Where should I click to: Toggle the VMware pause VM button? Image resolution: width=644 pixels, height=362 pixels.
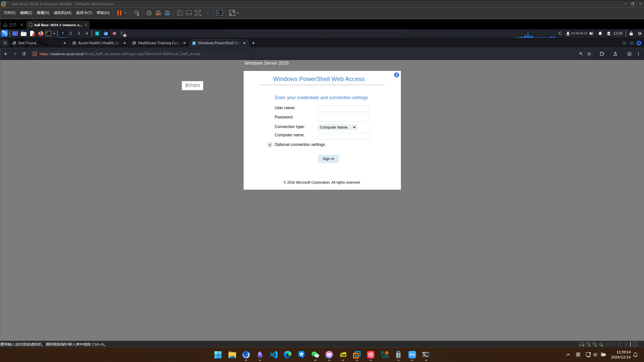pos(119,13)
